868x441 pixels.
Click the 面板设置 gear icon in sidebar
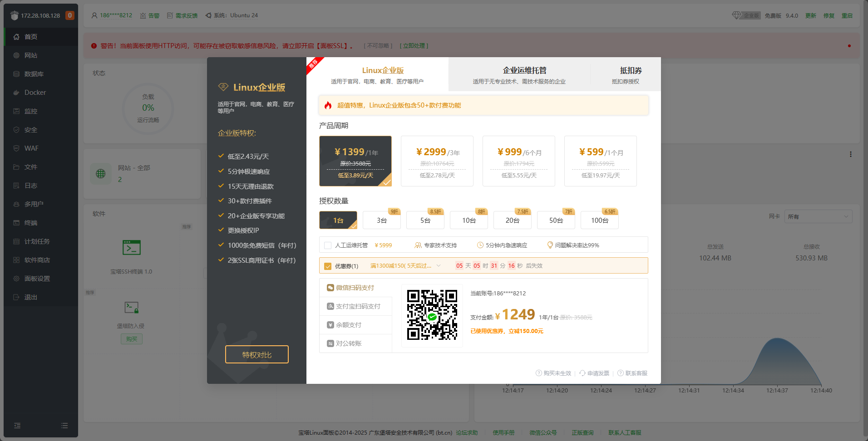point(16,279)
